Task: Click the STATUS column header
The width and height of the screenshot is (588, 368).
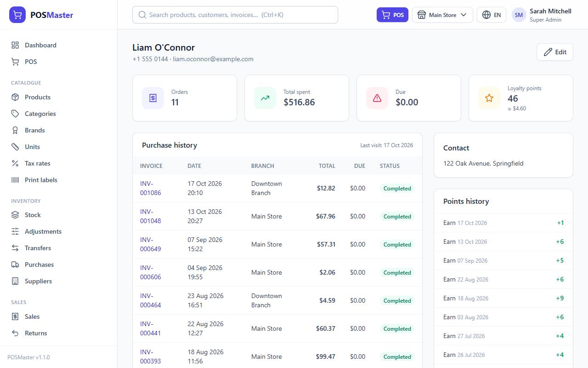Action: click(390, 166)
